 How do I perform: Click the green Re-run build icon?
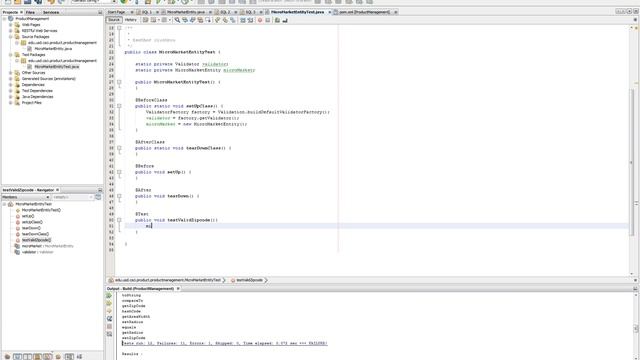pyautogui.click(x=109, y=296)
